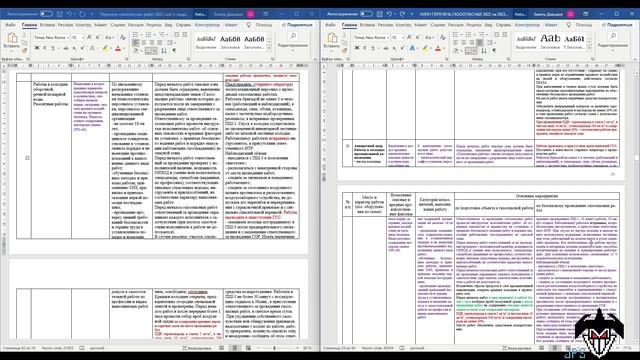This screenshot has height=360, width=640.
Task: Click Save icon in right Word window
Action: point(379,14)
